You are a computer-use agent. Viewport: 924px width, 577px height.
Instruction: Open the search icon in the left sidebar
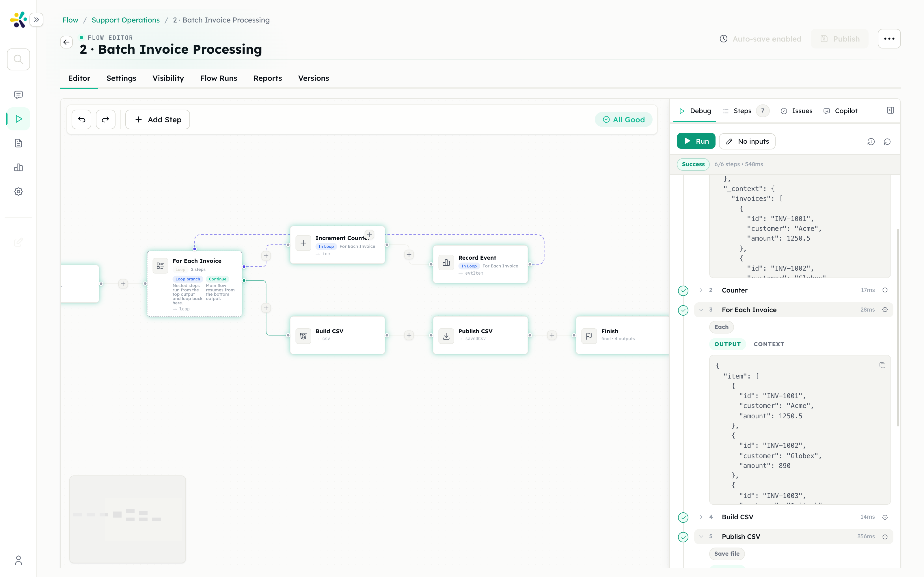pos(18,59)
